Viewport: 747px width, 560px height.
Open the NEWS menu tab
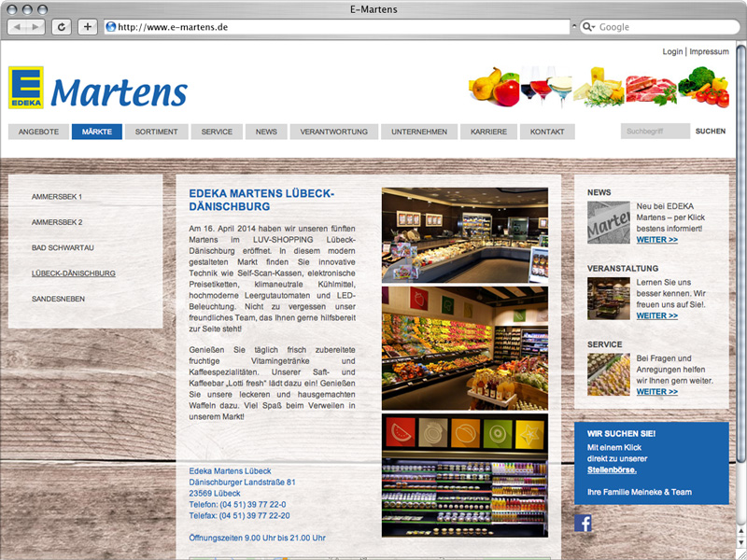click(x=266, y=132)
